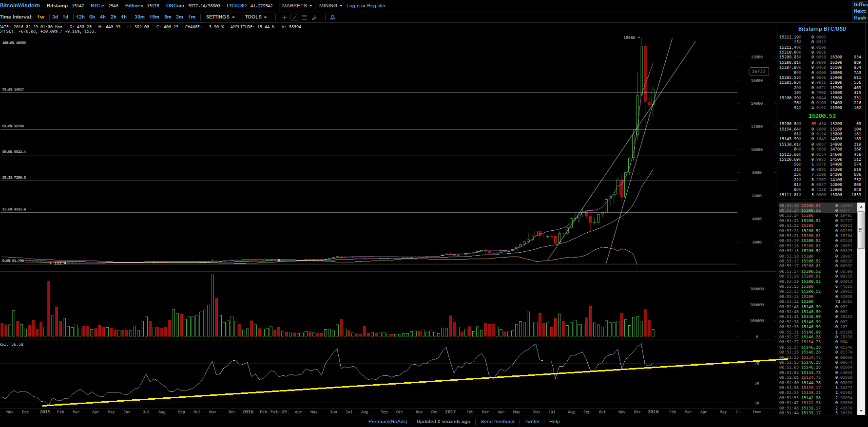Open the LTC/USD market link
The height and width of the screenshot is (427, 868).
[236, 6]
